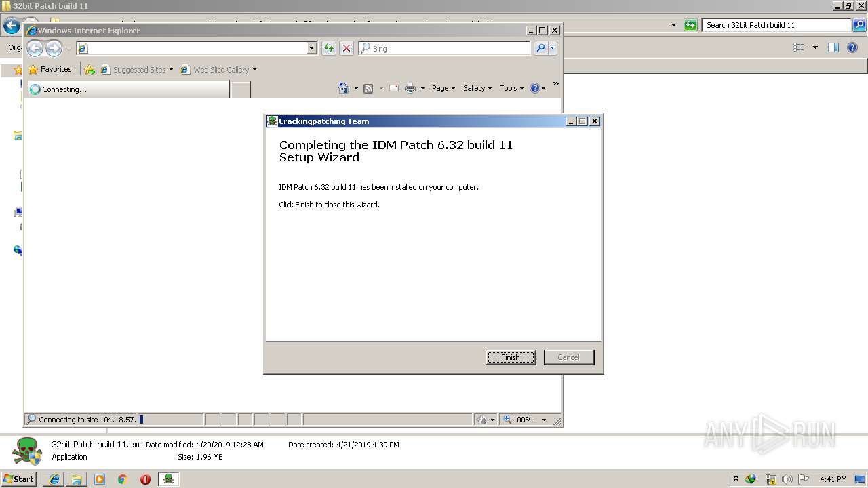Open the Safety menu
Image resolution: width=868 pixels, height=488 pixels.
point(477,88)
